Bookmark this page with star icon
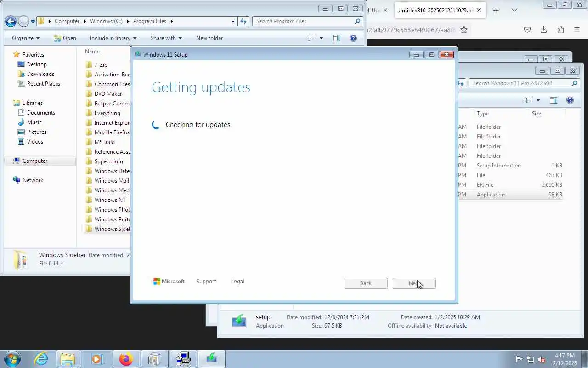 click(x=464, y=29)
